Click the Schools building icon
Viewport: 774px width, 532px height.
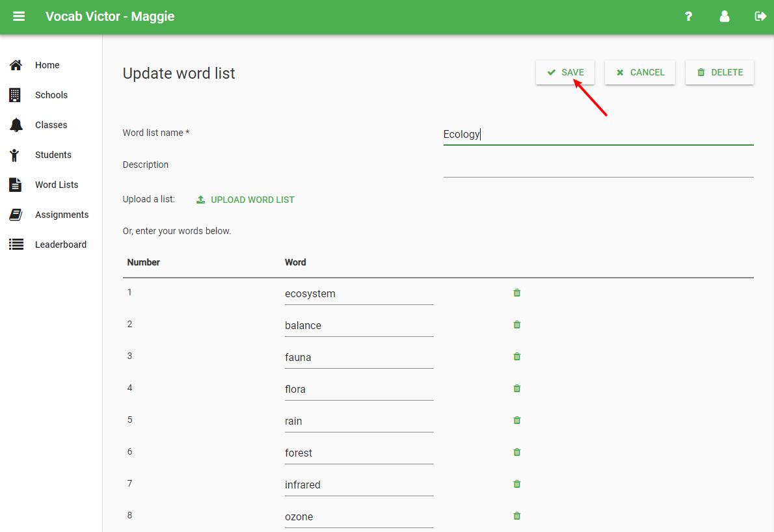point(15,95)
